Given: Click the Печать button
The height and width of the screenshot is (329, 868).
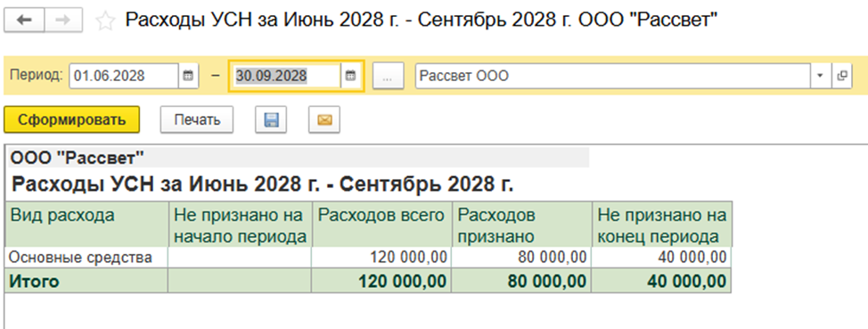Looking at the screenshot, I should coord(197,119).
